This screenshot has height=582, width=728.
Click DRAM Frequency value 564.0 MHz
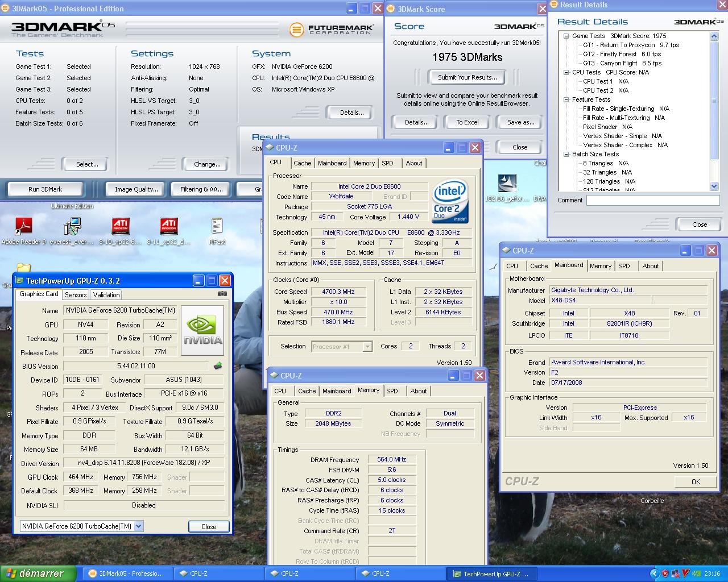392,459
